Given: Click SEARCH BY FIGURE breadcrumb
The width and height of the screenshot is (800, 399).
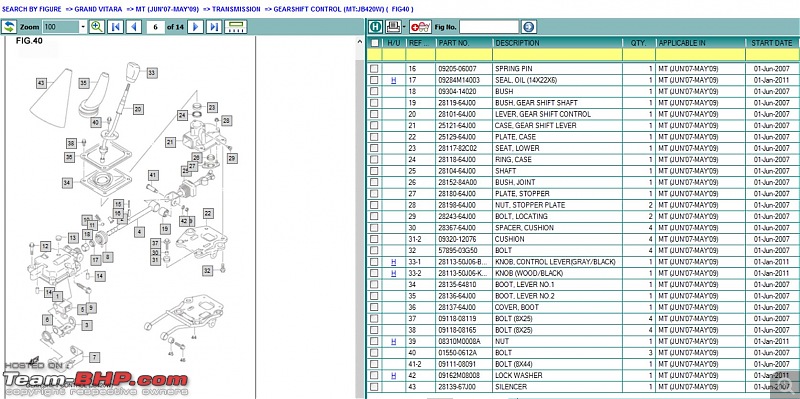Looking at the screenshot, I should coord(32,9).
